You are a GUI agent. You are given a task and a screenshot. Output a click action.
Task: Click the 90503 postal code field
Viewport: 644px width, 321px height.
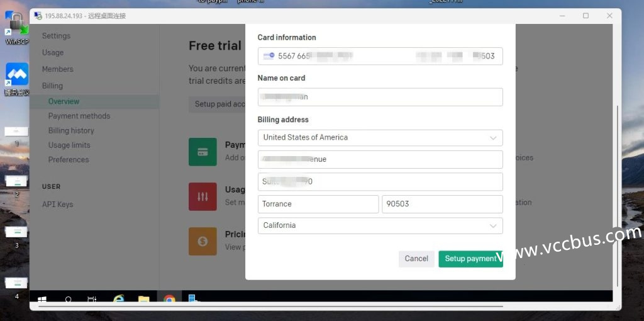tap(441, 204)
